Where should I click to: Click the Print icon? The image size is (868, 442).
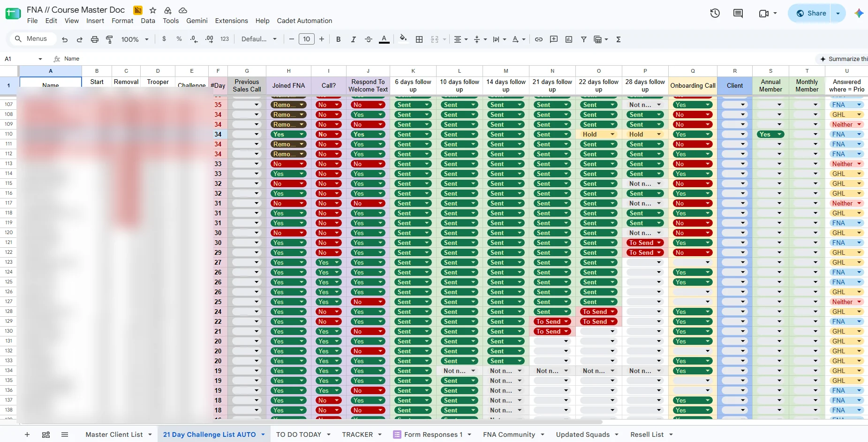(x=95, y=39)
